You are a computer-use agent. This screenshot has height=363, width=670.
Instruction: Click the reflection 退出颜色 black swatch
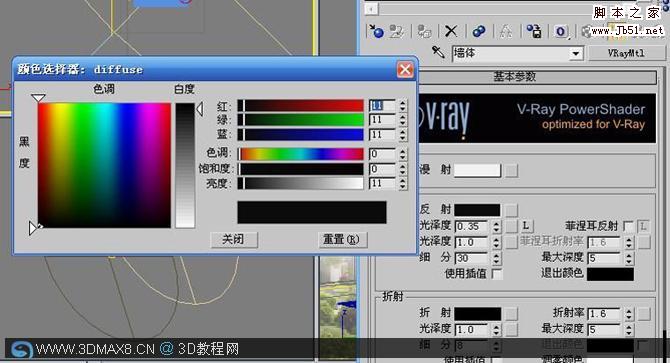tap(610, 274)
